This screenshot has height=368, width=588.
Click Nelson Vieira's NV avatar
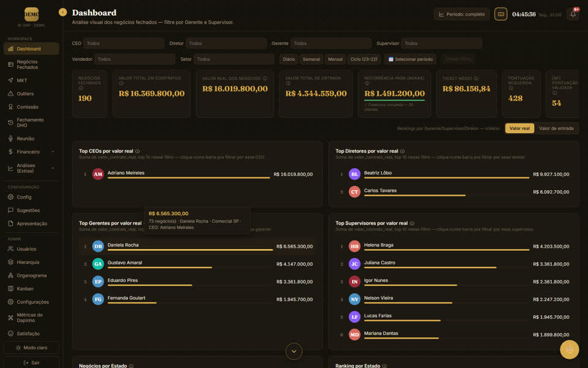click(x=355, y=299)
